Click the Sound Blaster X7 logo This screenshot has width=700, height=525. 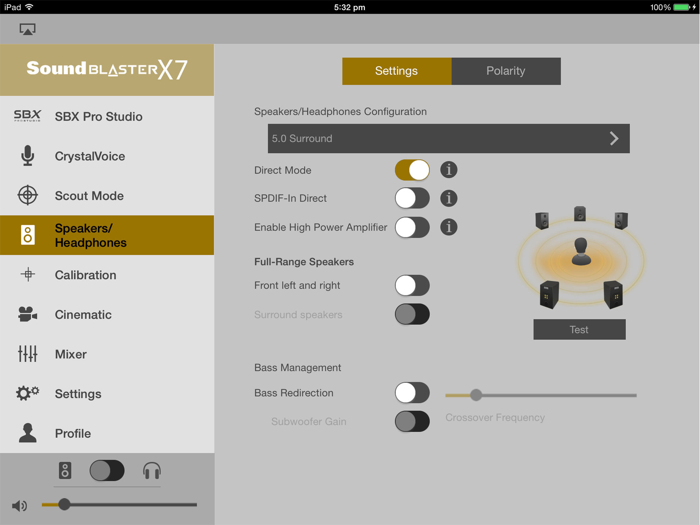coord(107,70)
